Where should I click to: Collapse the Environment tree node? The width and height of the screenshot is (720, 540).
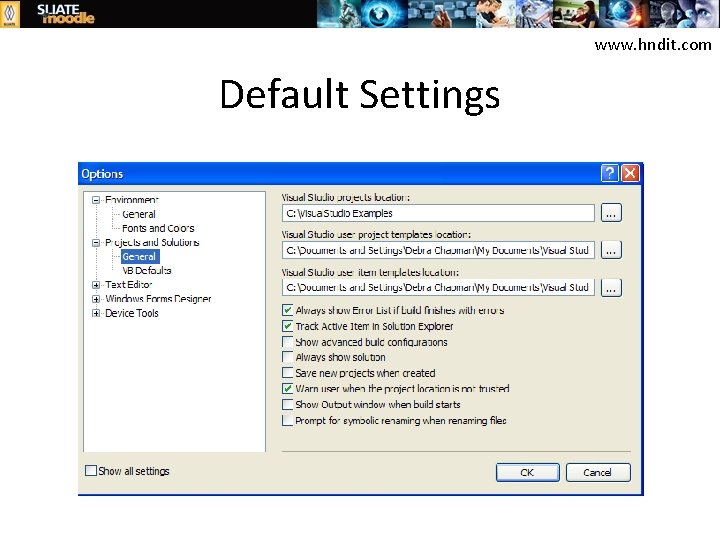pos(96,200)
